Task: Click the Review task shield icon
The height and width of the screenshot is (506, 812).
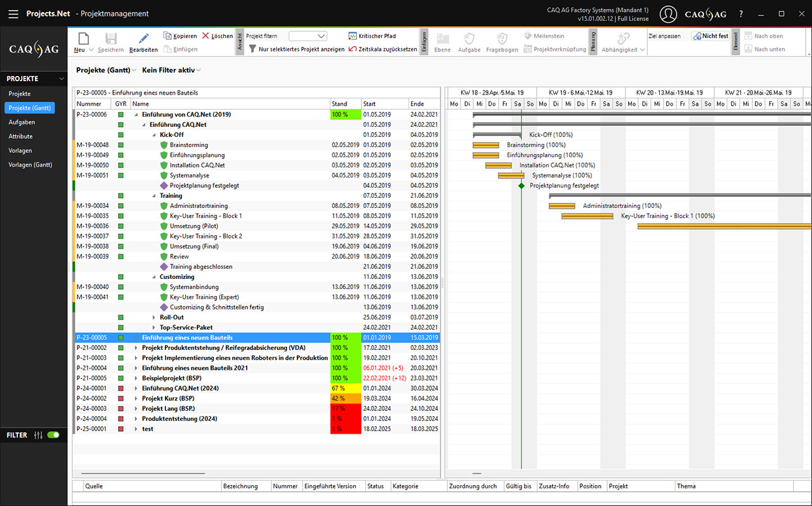Action: pos(164,257)
